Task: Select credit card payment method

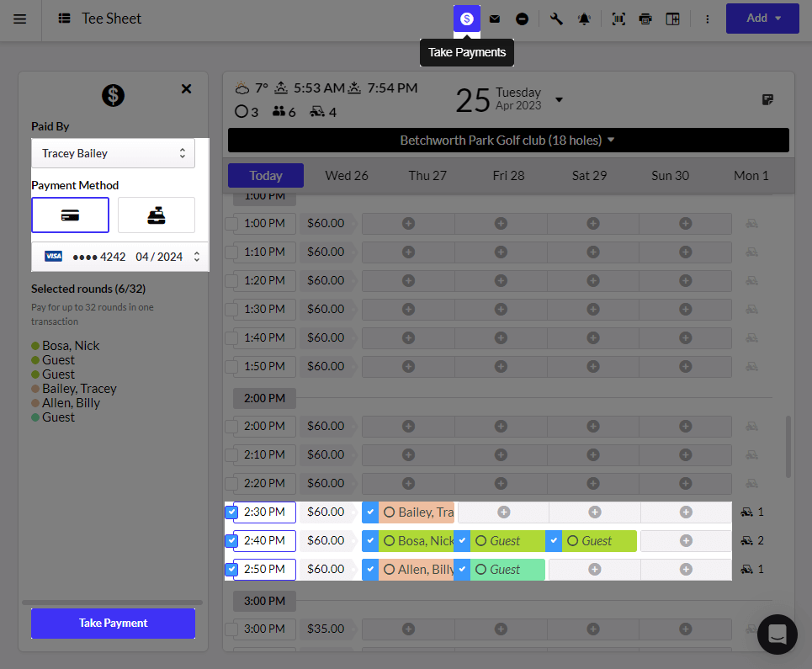Action: [71, 215]
